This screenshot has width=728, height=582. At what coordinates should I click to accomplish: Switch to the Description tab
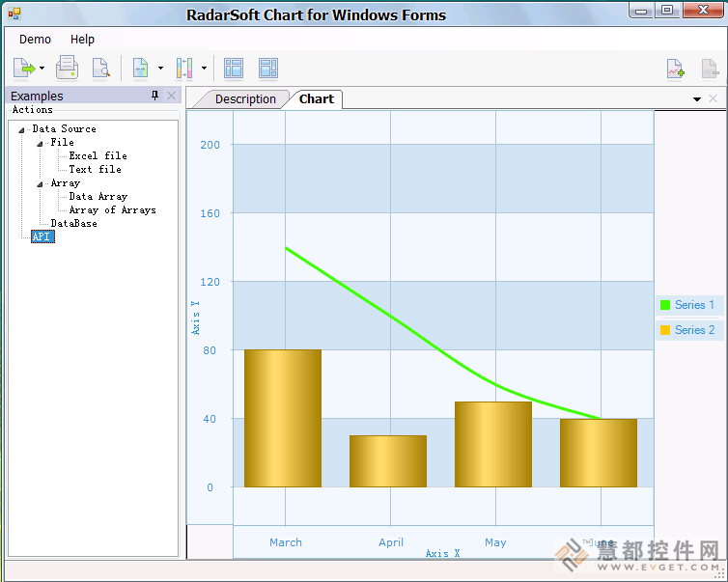coord(245,99)
